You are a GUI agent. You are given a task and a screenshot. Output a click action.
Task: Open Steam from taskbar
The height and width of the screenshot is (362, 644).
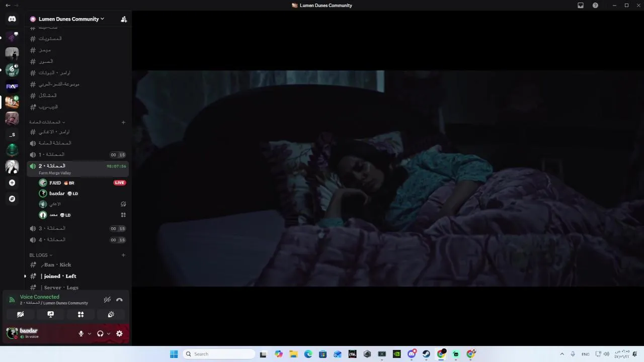tap(426, 354)
